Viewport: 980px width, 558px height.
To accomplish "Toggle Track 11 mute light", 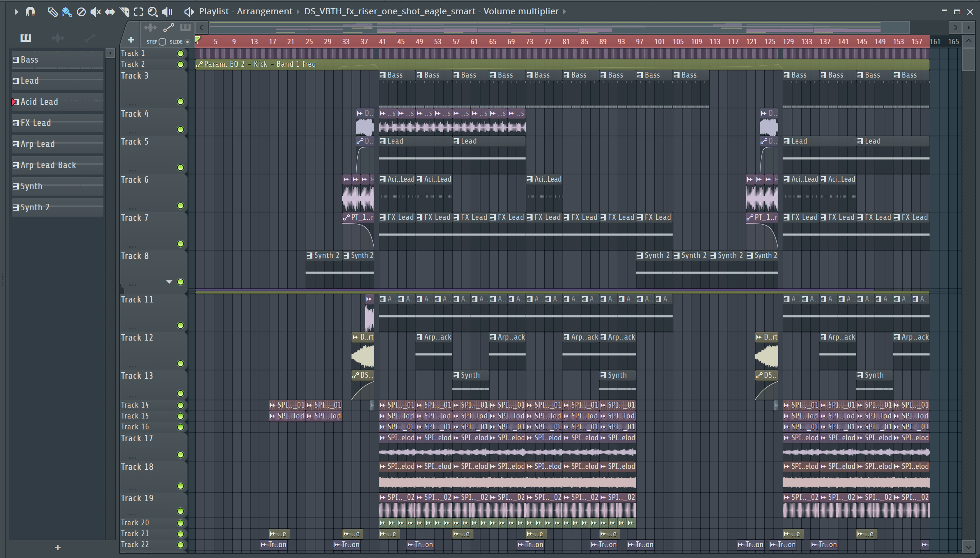I will point(180,325).
